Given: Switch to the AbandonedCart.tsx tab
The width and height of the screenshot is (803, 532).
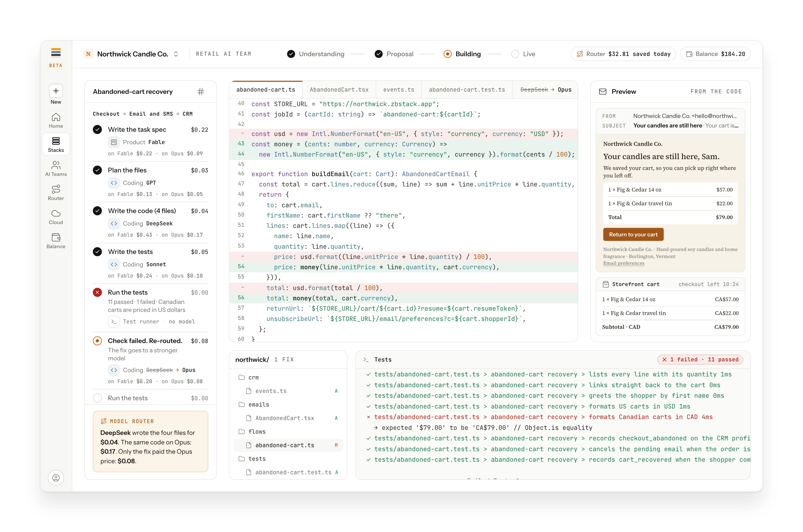Looking at the screenshot, I should (339, 90).
